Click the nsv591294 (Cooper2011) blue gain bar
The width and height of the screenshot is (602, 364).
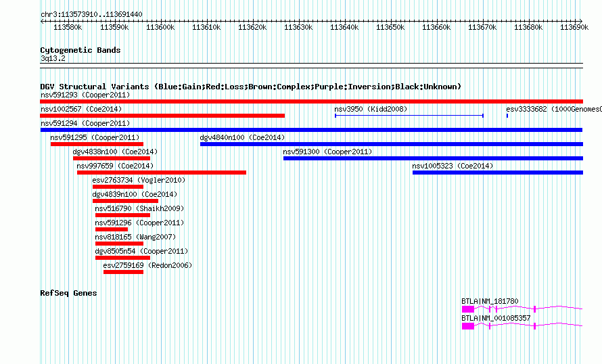[x=311, y=130]
